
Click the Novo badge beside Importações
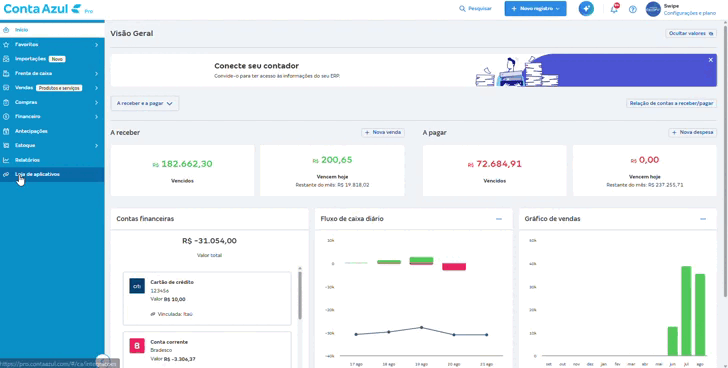(57, 59)
